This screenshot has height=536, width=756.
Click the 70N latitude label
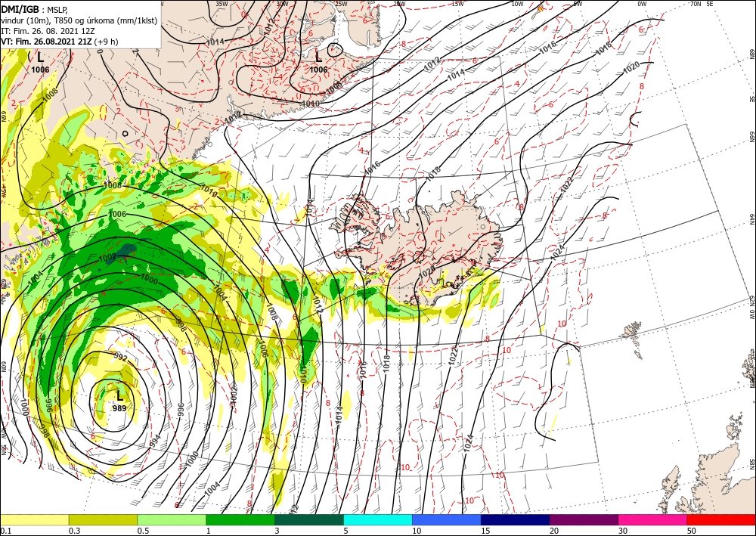[696, 4]
